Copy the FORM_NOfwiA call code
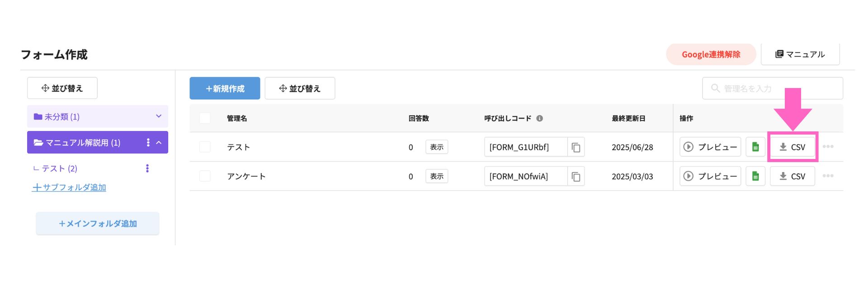Viewport: 868px width, 289px height. [576, 177]
